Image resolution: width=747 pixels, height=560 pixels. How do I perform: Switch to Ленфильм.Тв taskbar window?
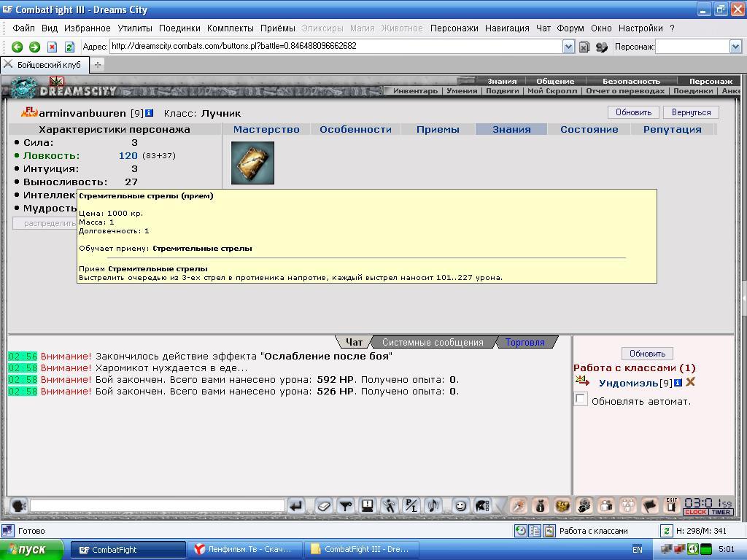point(245,550)
